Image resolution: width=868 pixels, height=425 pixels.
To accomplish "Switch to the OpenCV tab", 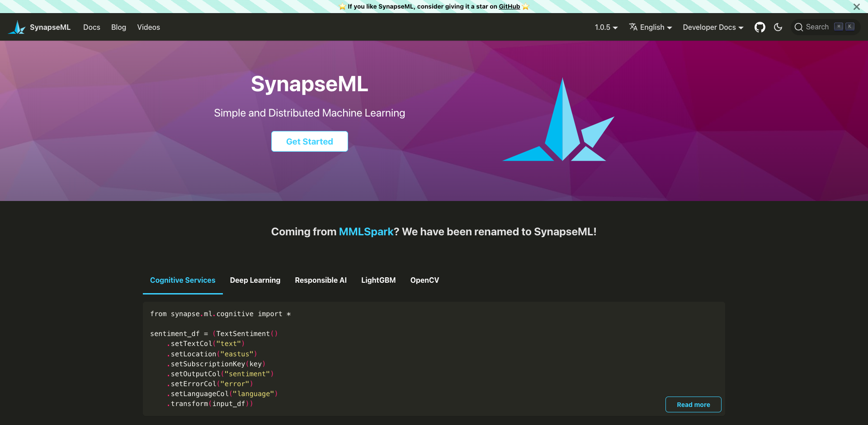I will pos(425,280).
